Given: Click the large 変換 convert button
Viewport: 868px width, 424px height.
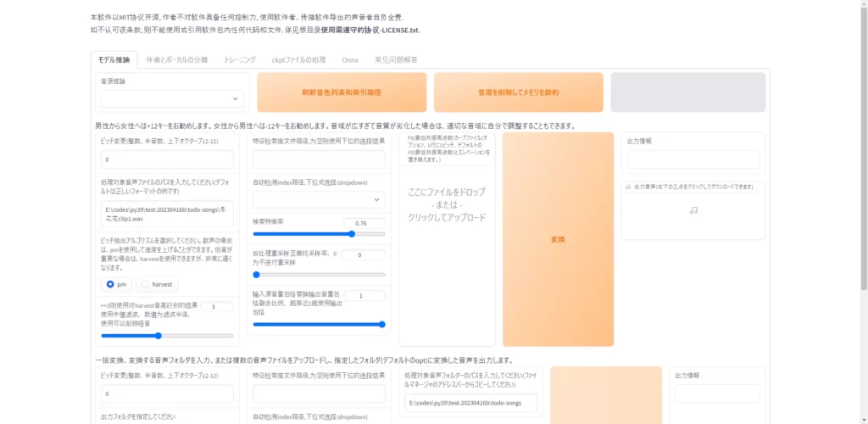Looking at the screenshot, I should (558, 239).
